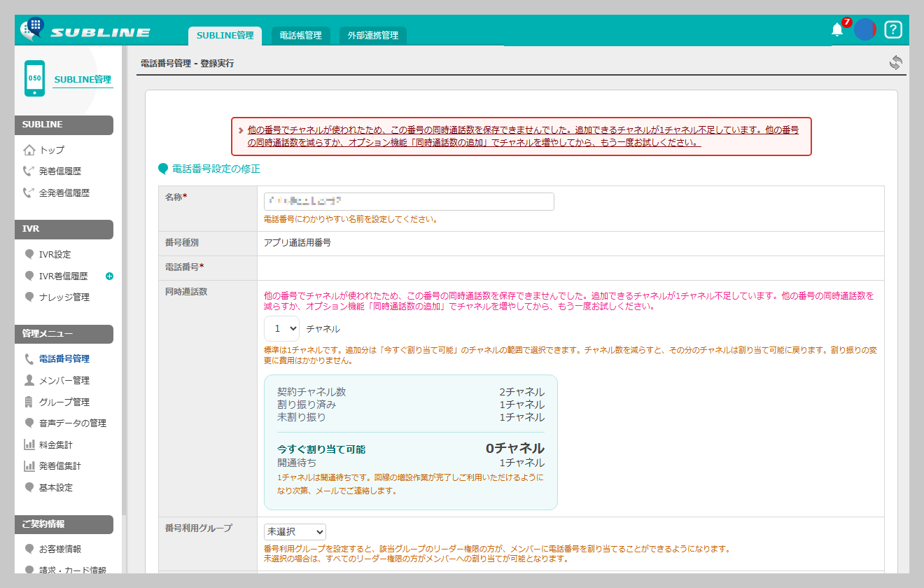The height and width of the screenshot is (588, 924).
Task: Click the 管理メニュー section header
Action: click(x=64, y=334)
